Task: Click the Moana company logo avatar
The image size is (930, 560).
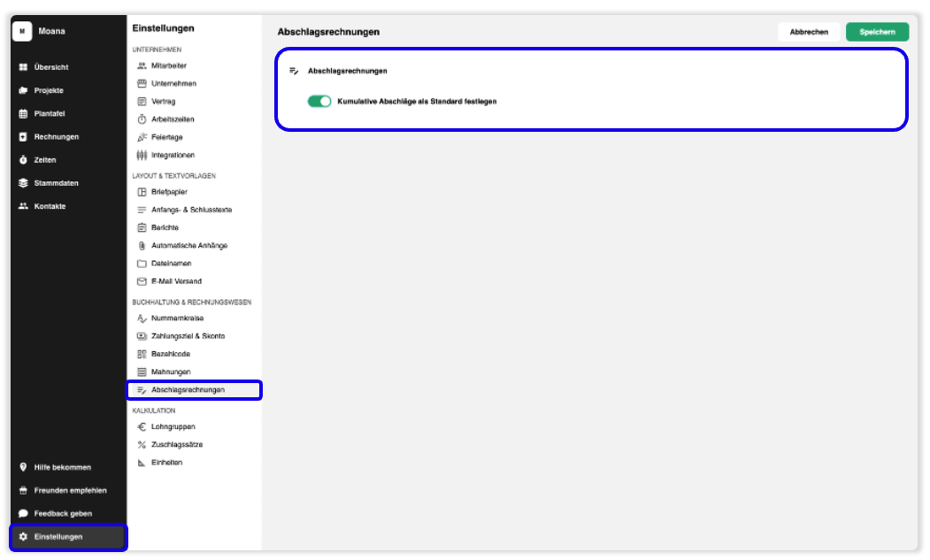Action: [x=22, y=31]
